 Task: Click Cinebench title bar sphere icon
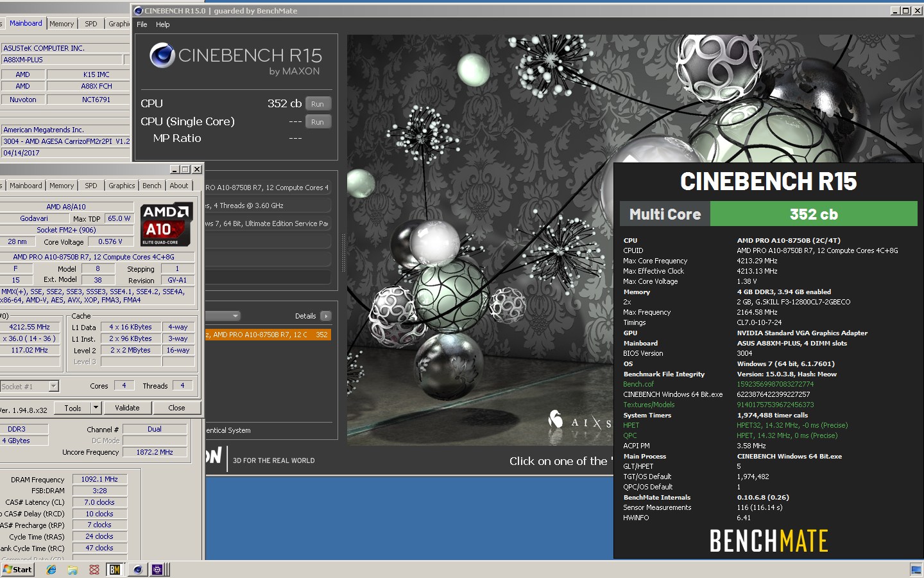tap(138, 11)
